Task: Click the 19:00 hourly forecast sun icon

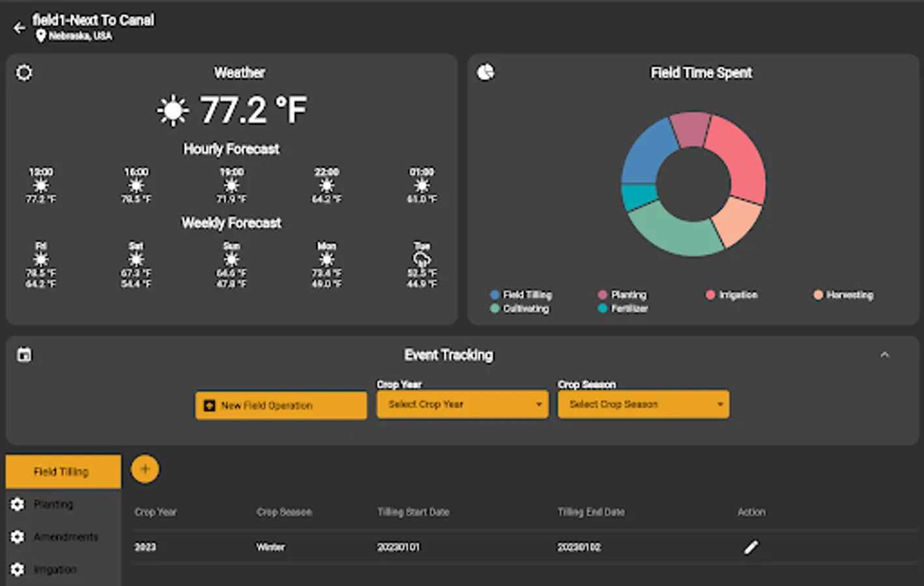Action: (231, 186)
